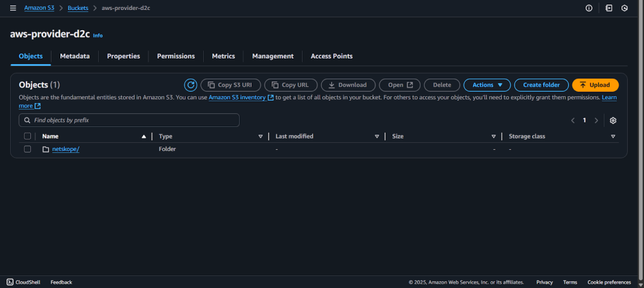Open the Privacy footer link
This screenshot has height=288, width=644.
click(x=545, y=282)
